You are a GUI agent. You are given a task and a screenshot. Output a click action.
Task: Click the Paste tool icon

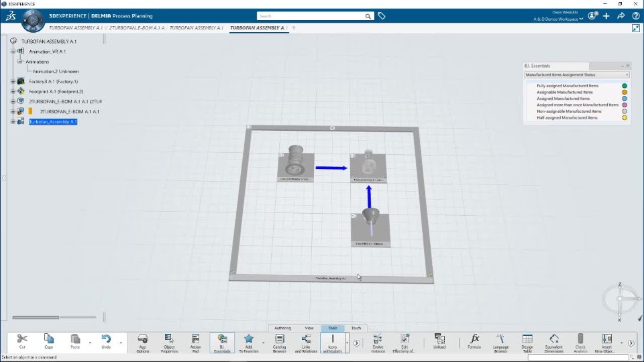(75, 339)
